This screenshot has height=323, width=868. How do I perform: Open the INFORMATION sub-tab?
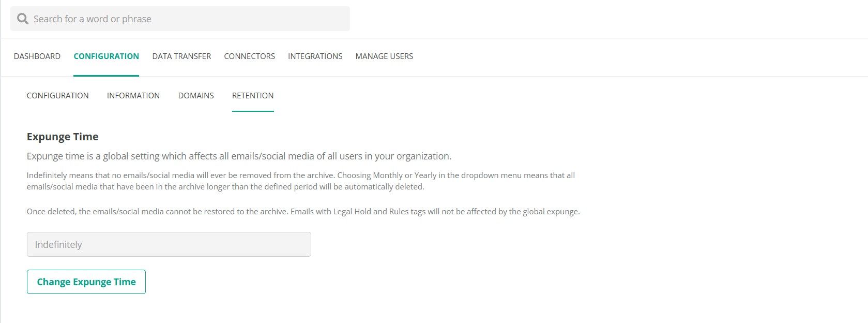coord(133,96)
